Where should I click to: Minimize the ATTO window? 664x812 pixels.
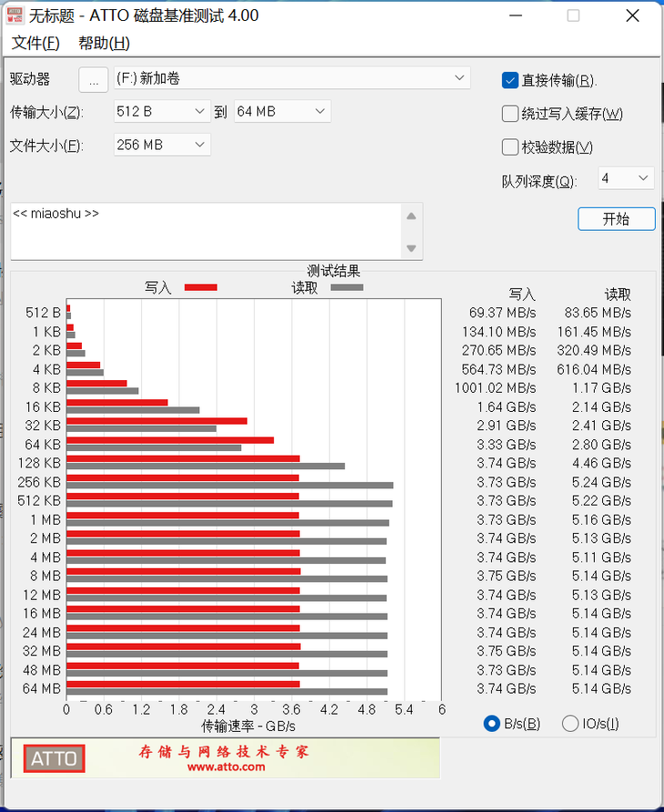(516, 15)
